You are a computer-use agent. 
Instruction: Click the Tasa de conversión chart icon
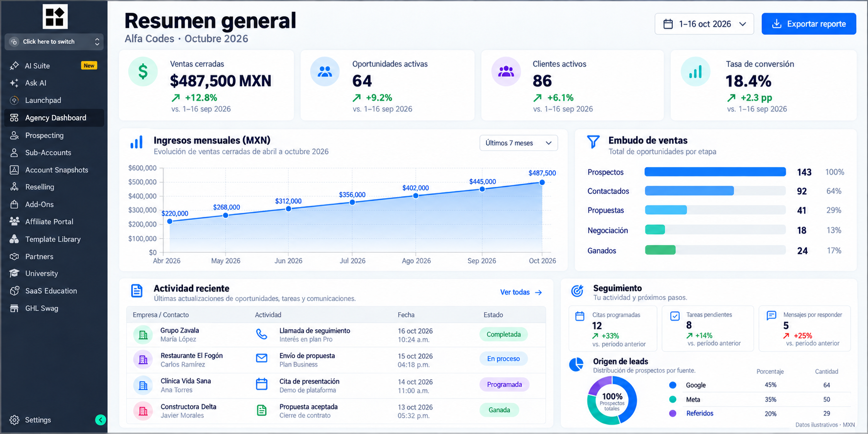click(x=695, y=72)
